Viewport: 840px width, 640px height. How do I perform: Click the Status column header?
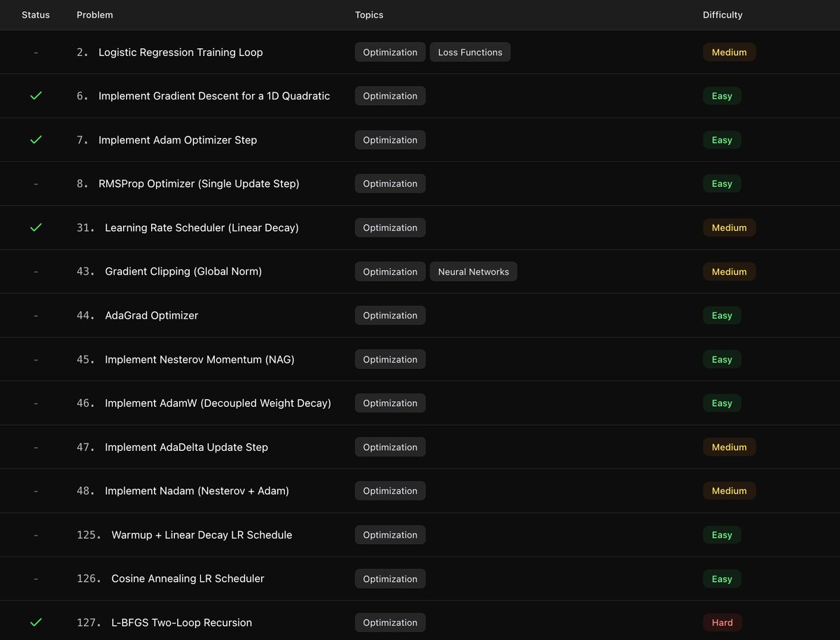pyautogui.click(x=36, y=15)
